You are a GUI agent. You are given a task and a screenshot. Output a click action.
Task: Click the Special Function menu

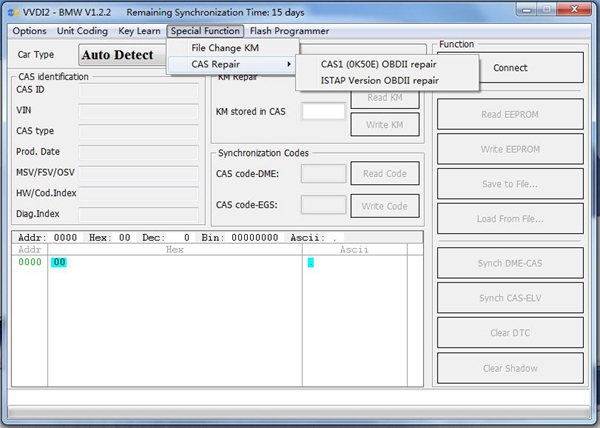pos(205,31)
